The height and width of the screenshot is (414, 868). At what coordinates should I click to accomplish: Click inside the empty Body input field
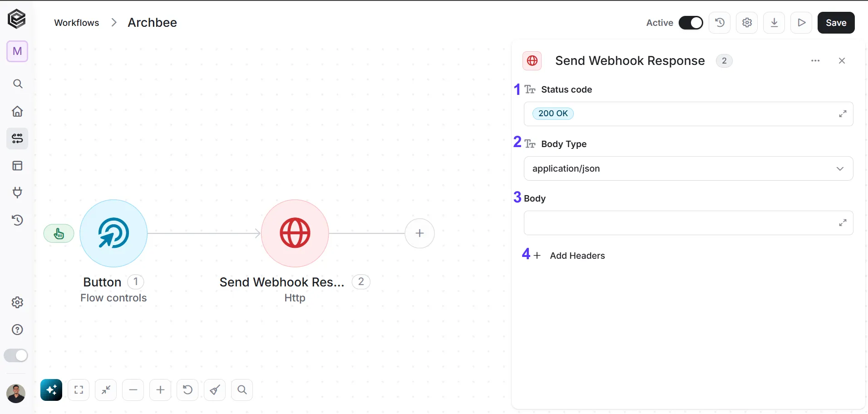click(x=681, y=223)
